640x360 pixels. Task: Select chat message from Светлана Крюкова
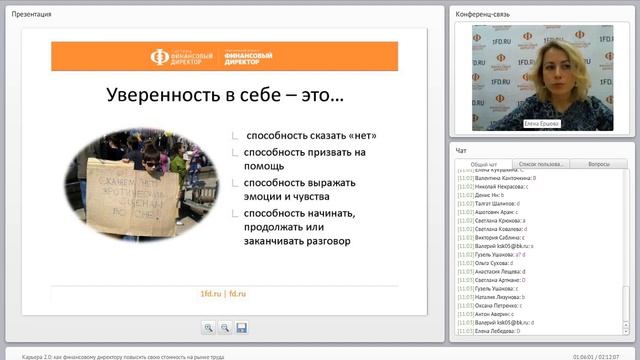point(491,221)
